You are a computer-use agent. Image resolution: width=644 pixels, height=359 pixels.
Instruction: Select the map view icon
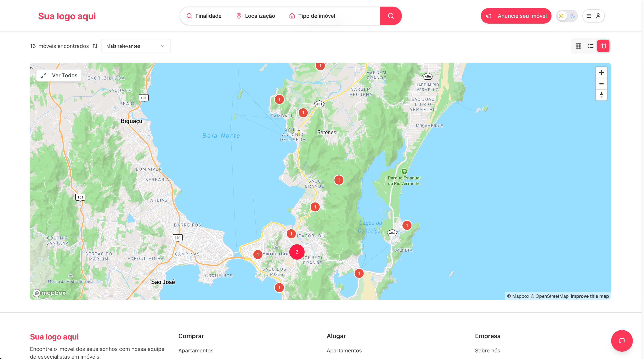click(x=603, y=46)
